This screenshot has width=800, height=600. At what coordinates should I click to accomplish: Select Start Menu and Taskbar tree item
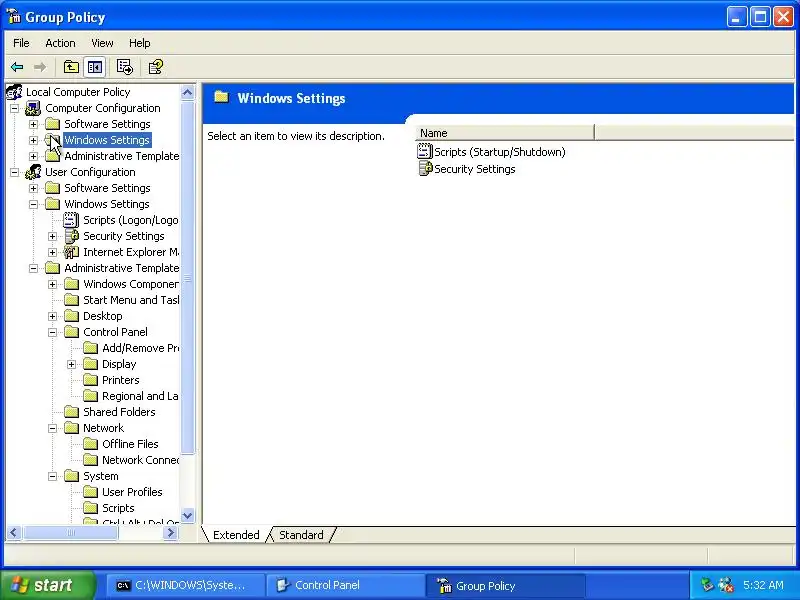pos(131,300)
